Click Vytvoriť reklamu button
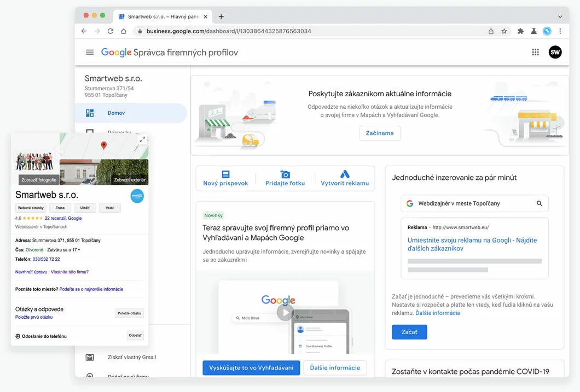 344,178
